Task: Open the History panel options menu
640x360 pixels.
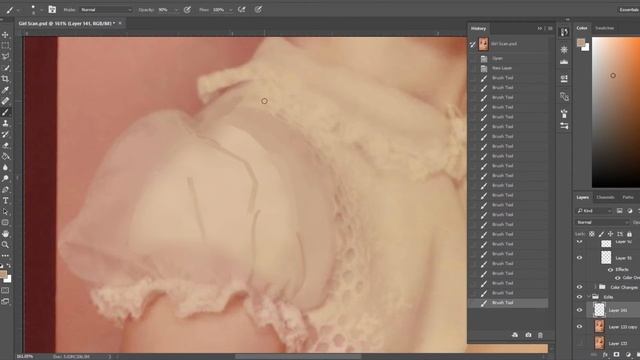Action: (x=550, y=28)
